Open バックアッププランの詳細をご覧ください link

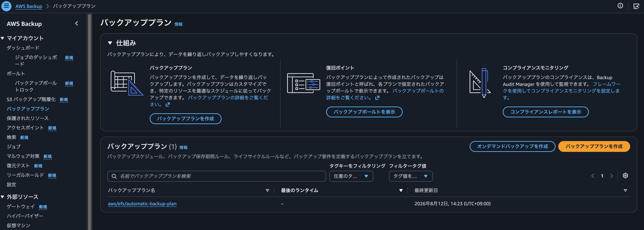(209, 101)
